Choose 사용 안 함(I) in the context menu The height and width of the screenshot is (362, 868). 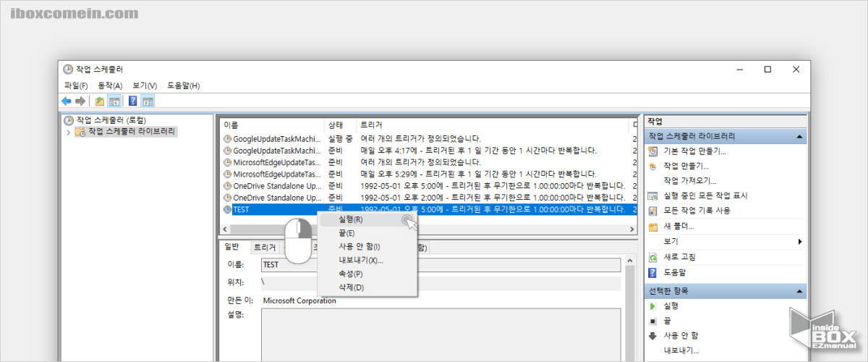367,247
